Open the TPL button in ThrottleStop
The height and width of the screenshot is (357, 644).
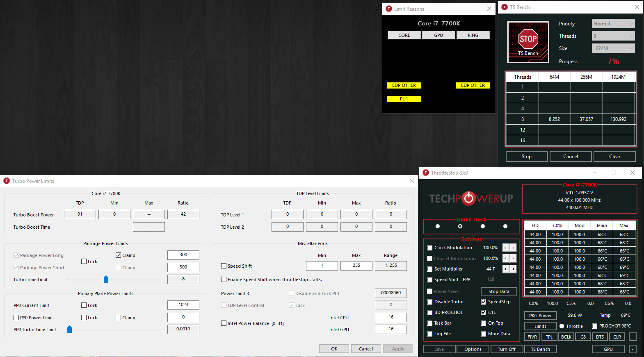pos(549,337)
